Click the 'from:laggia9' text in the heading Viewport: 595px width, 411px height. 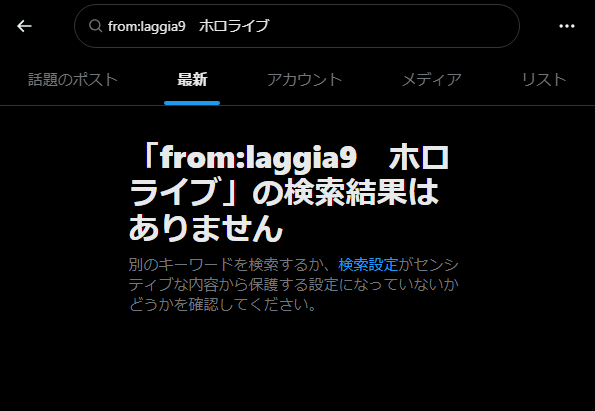(x=258, y=157)
